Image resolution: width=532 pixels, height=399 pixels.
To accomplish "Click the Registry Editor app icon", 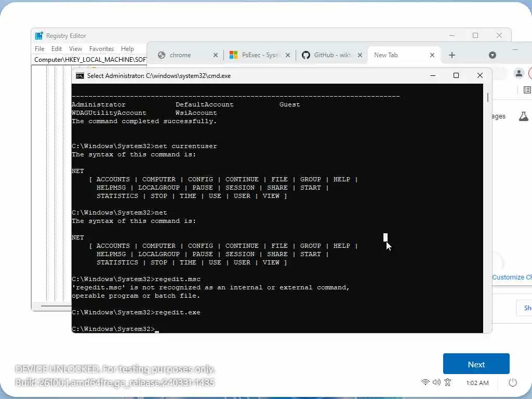I will pyautogui.click(x=39, y=36).
